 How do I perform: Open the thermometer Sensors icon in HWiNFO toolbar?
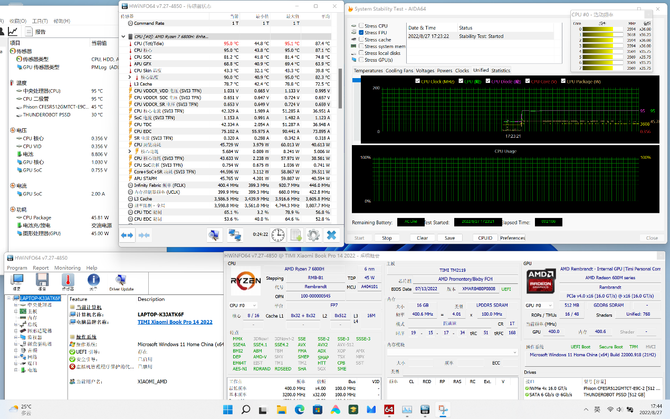click(68, 280)
